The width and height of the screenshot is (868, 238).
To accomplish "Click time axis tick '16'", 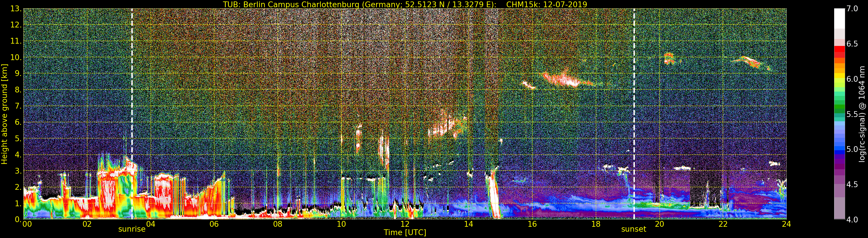I will (532, 224).
